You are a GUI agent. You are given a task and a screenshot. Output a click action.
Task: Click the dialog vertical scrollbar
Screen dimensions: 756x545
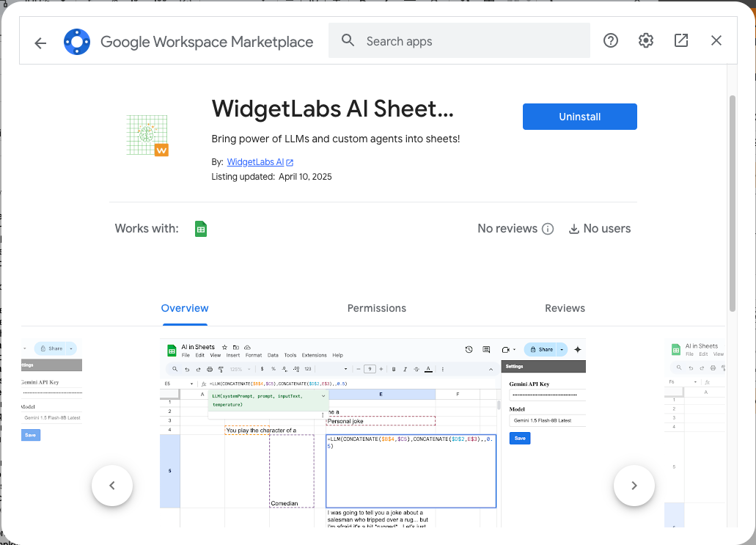point(733,203)
